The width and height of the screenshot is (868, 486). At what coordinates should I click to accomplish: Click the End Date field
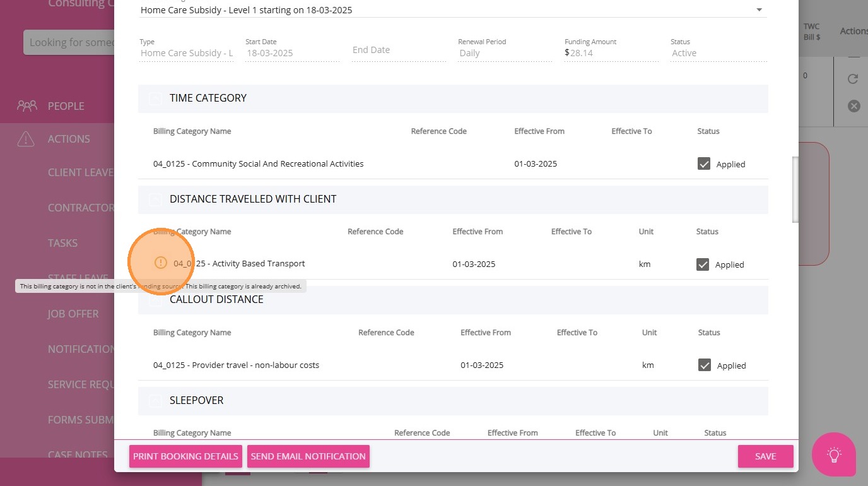(399, 50)
